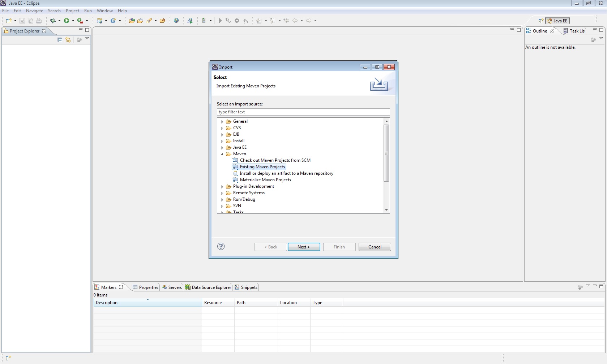Click the type filter text field
This screenshot has height=364, width=607.
(303, 112)
